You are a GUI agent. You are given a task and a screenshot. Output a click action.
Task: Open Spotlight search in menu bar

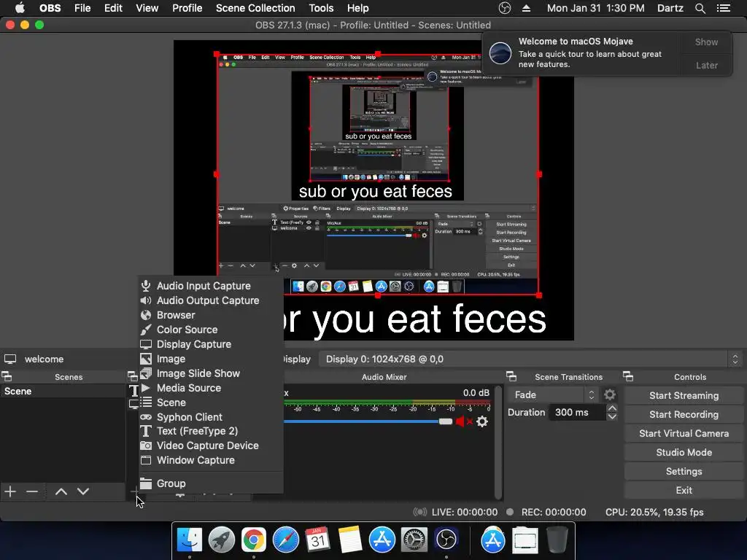[700, 8]
